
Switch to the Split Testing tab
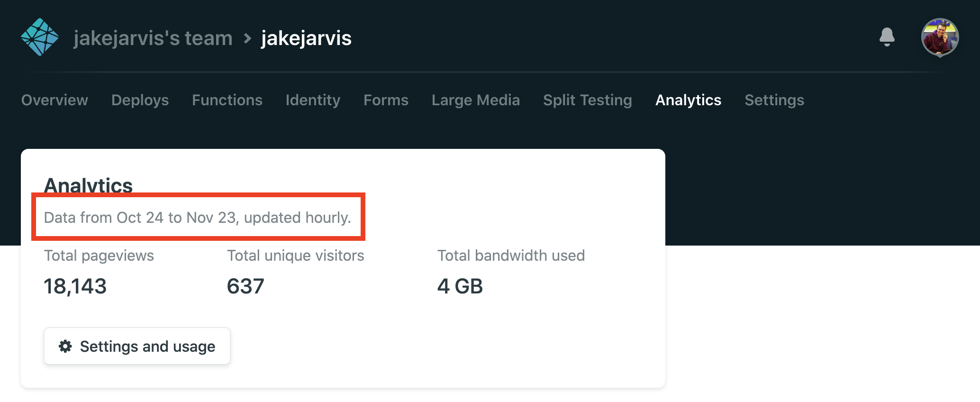587,100
